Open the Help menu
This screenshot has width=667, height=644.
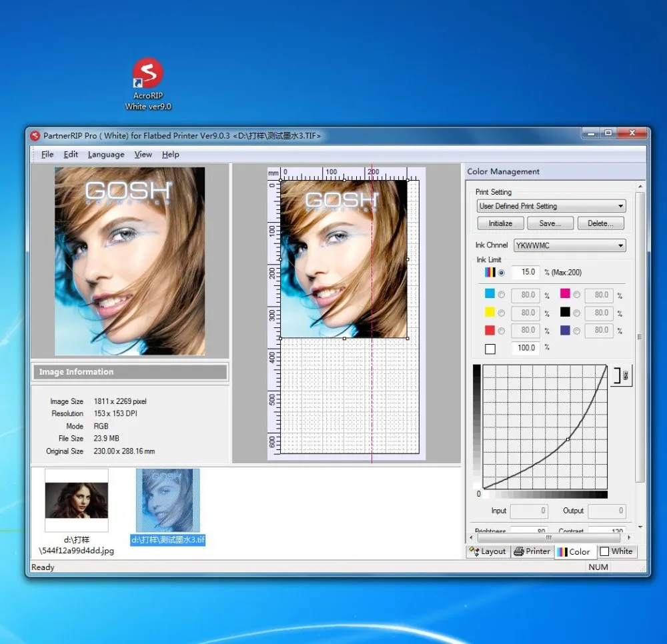coord(170,154)
